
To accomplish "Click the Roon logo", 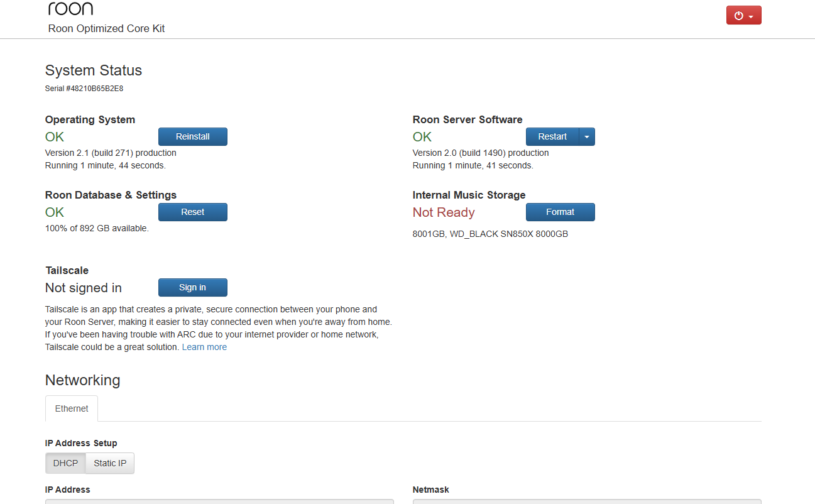I will coord(70,8).
